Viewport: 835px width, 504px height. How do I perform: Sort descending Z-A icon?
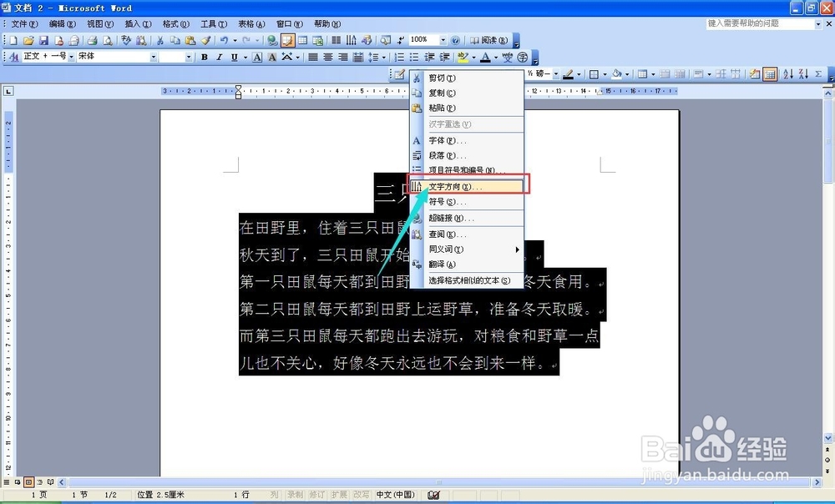[x=803, y=74]
